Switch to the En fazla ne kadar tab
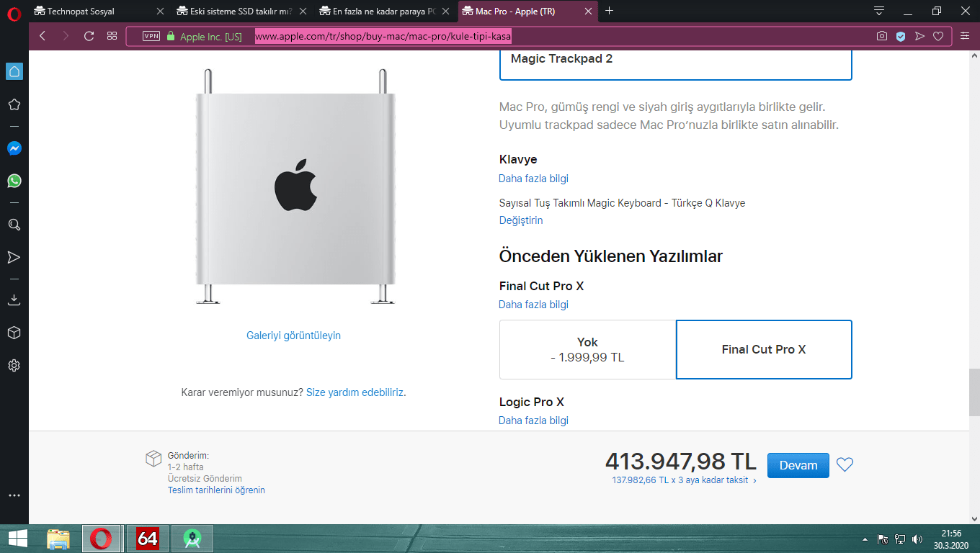Image resolution: width=980 pixels, height=553 pixels. 385,12
